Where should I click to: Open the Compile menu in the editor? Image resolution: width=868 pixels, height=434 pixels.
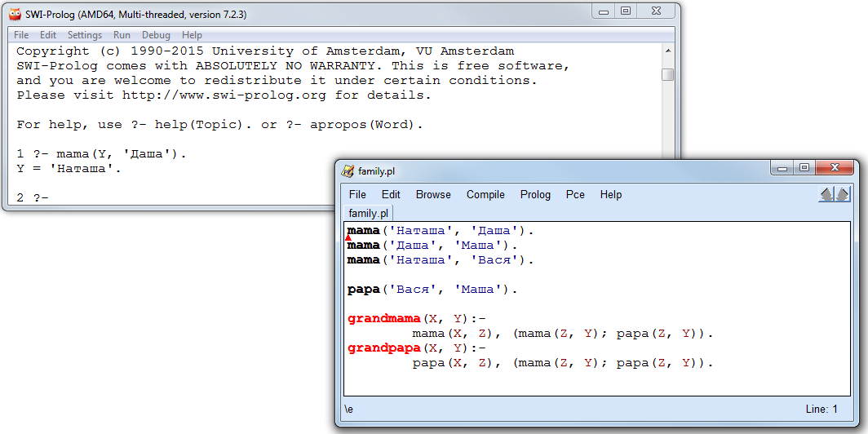click(x=485, y=195)
